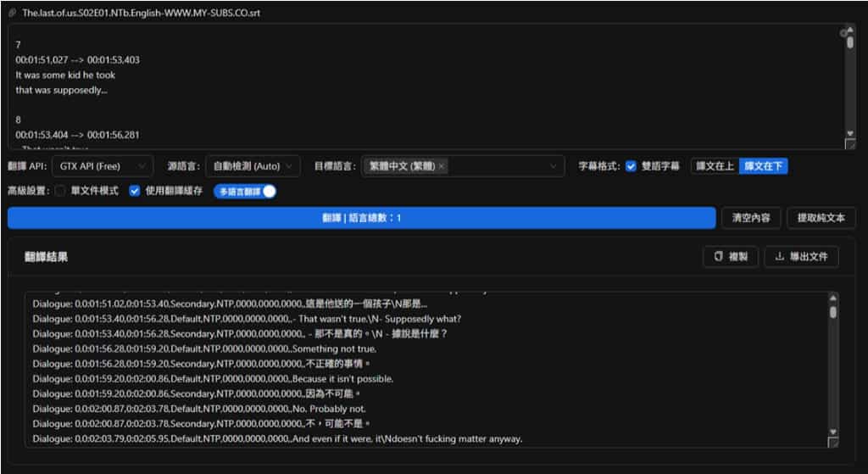The height and width of the screenshot is (474, 868).
Task: Click the download icon in 導出文件 button
Action: 780,257
